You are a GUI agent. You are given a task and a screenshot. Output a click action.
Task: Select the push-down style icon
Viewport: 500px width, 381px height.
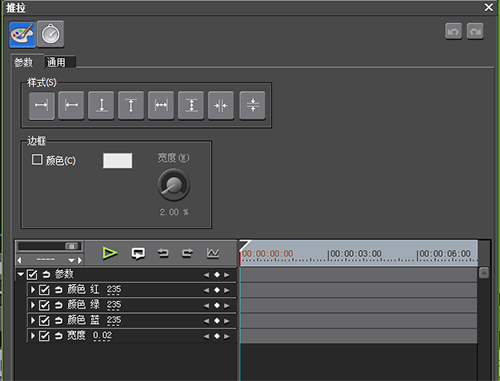click(101, 105)
